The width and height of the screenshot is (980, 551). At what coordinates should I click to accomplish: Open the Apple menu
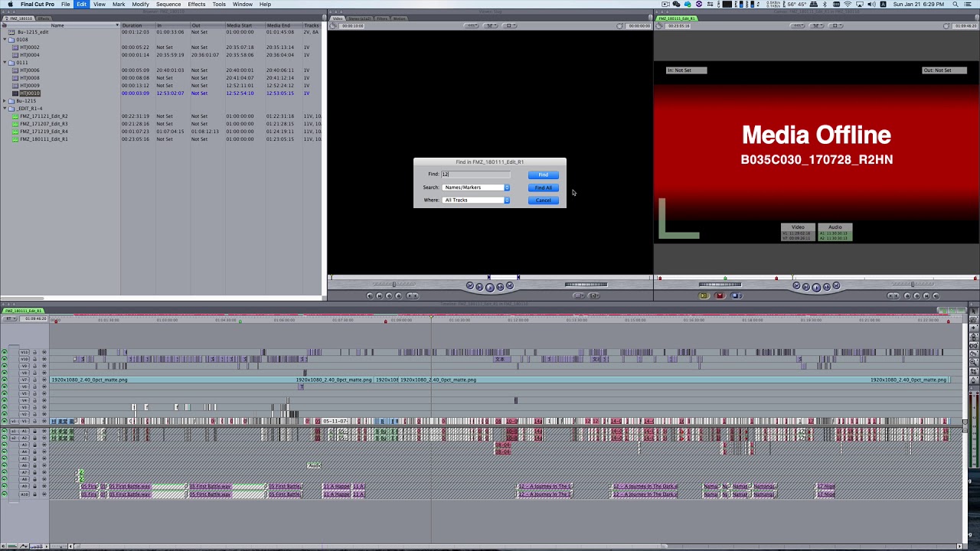[x=10, y=5]
